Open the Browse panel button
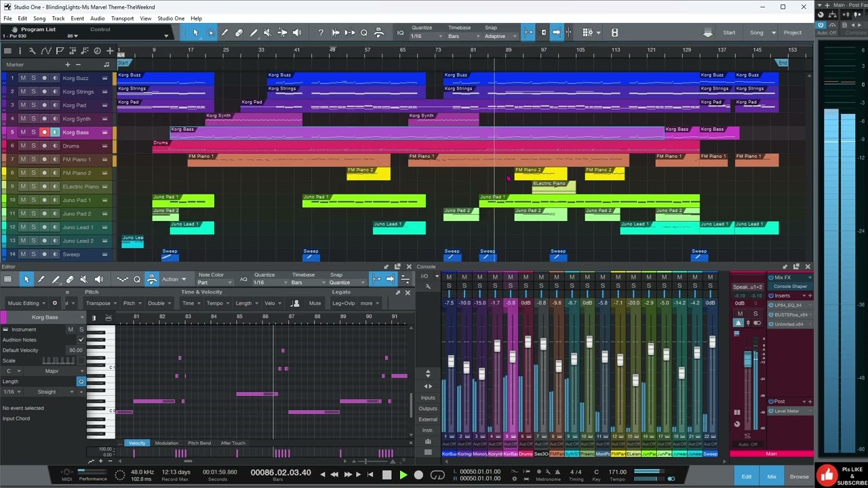 (800, 476)
